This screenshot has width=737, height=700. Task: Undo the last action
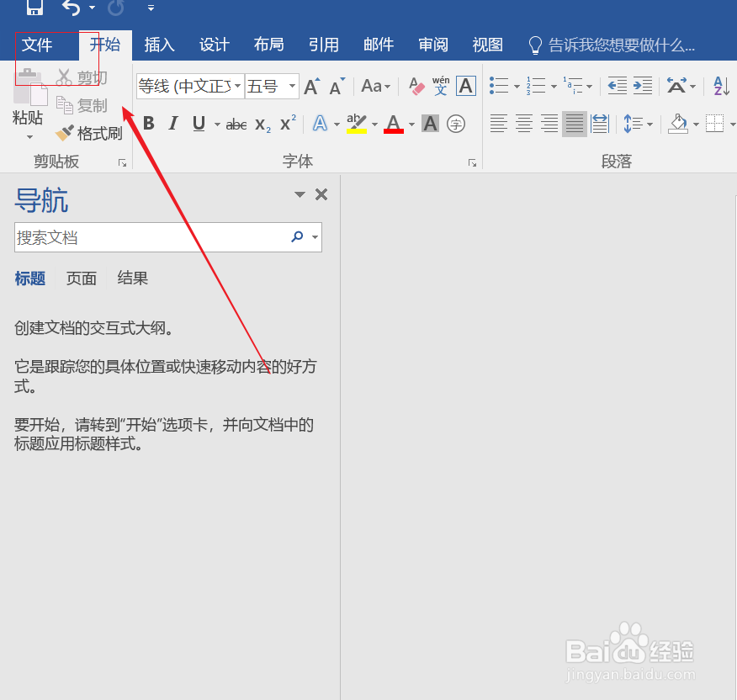(71, 7)
